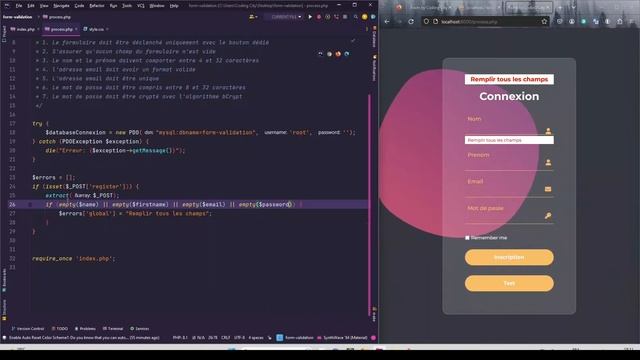Open the search everywhere magnifier in the IDE
This screenshot has height=360, width=640.
pyautogui.click(x=356, y=17)
